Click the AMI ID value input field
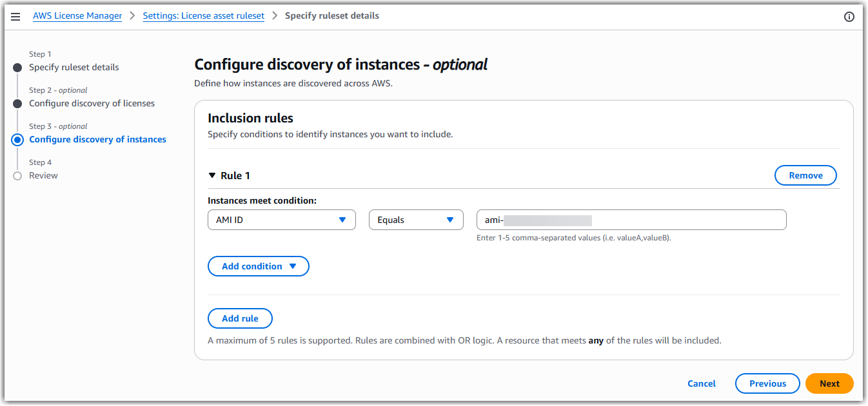868x406 pixels. coord(631,219)
